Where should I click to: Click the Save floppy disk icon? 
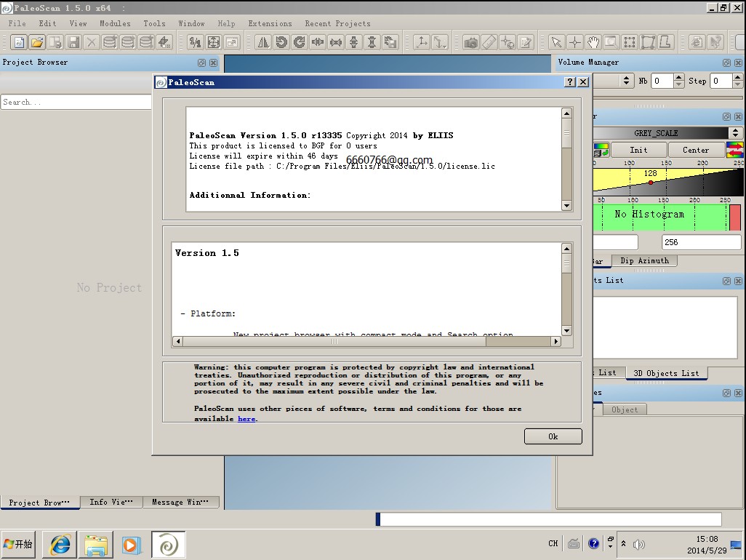(x=73, y=42)
